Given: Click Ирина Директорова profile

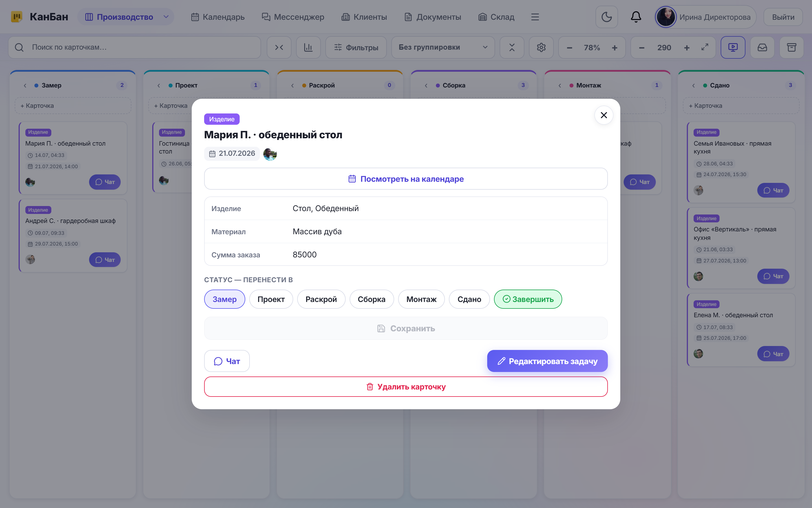Looking at the screenshot, I should [705, 17].
